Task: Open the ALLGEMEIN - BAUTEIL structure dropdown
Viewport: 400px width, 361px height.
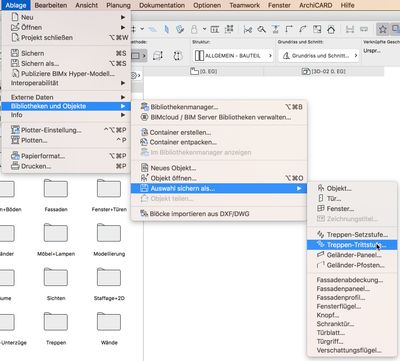Action: point(233,56)
